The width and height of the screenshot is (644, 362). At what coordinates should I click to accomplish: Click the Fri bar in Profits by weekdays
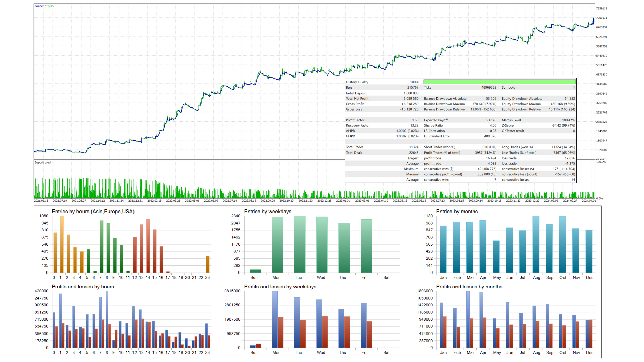tap(364, 325)
